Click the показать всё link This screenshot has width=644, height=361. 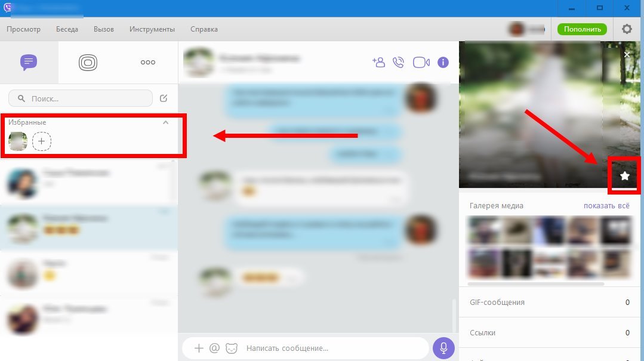click(606, 206)
